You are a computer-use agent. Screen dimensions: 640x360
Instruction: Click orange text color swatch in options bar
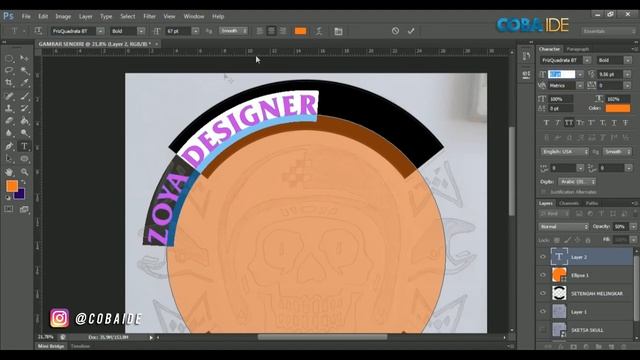click(x=300, y=31)
